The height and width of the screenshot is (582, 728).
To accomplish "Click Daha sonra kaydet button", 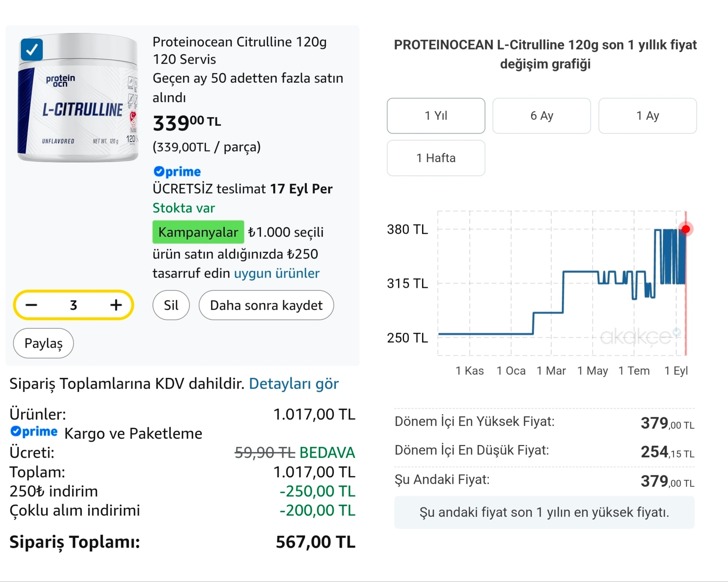I will point(266,305).
